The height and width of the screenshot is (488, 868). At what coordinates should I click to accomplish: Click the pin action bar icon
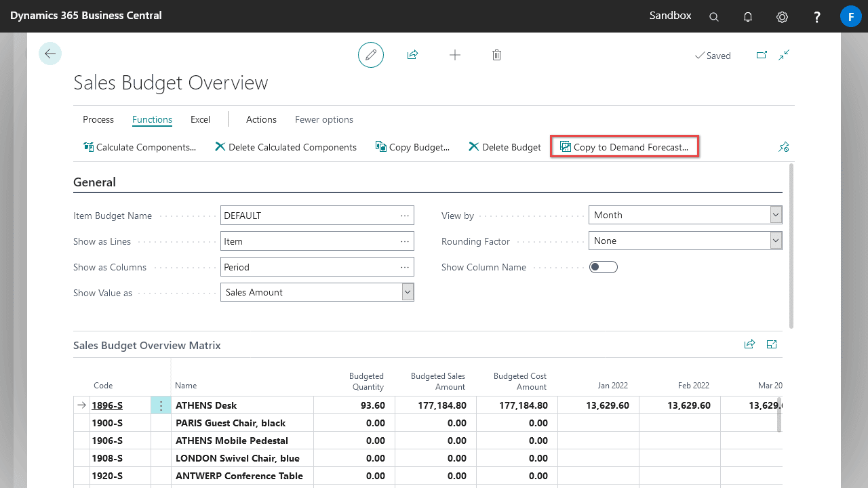pos(784,146)
